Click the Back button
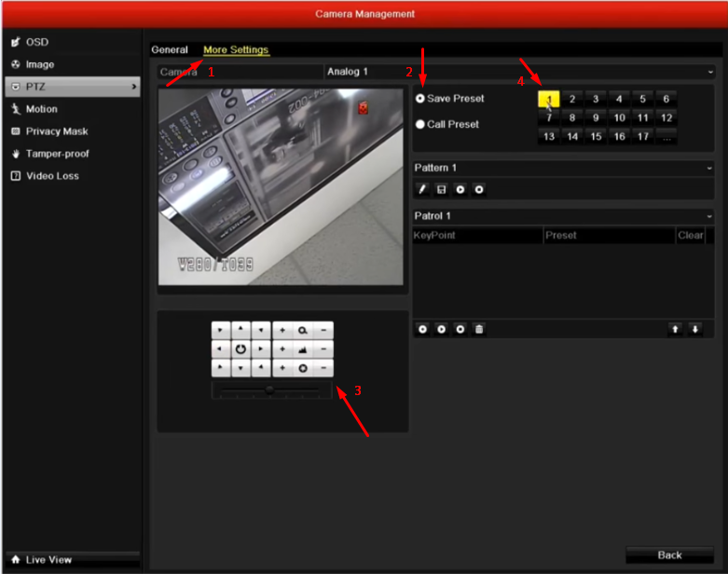The height and width of the screenshot is (574, 728). point(669,555)
